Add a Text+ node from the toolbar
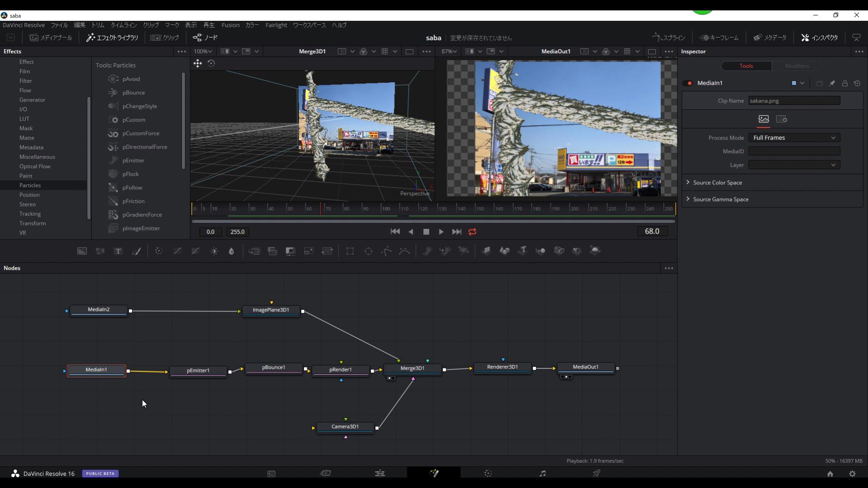Screen dimensions: 868x488 tap(118, 251)
